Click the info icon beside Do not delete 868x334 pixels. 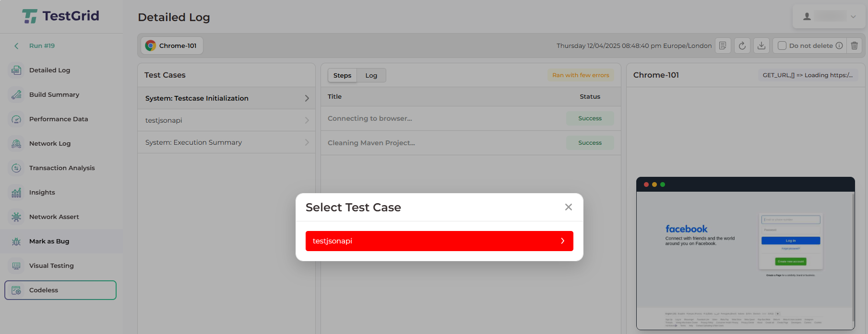pos(839,46)
